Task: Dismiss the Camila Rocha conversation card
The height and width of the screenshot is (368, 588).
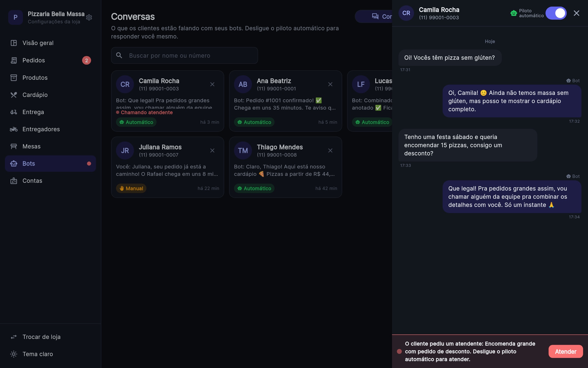Action: 212,84
